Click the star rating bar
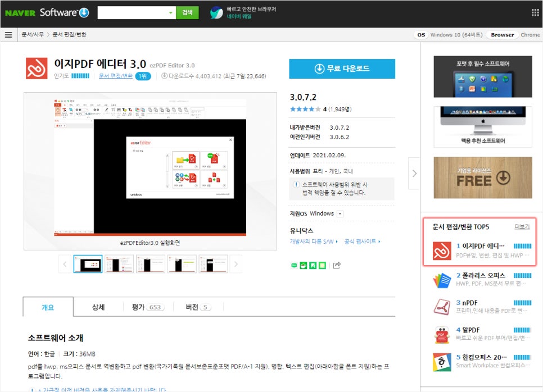Screen dimensions: 543x392 (x=305, y=110)
